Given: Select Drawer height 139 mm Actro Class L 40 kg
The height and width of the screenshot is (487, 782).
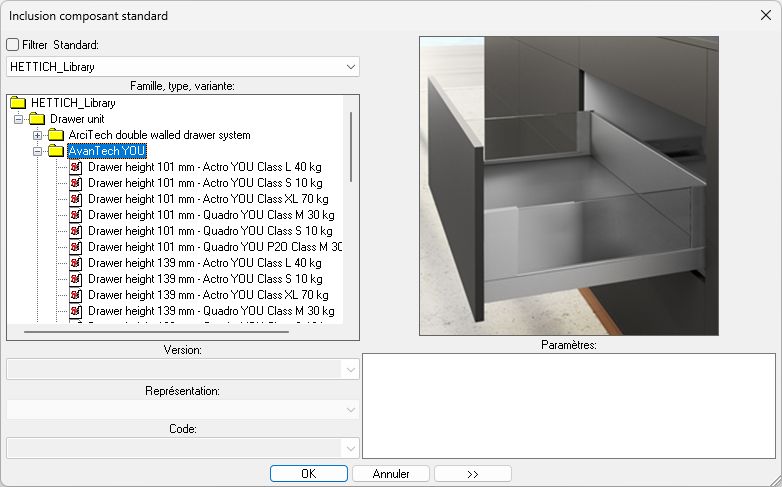Looking at the screenshot, I should [205, 263].
